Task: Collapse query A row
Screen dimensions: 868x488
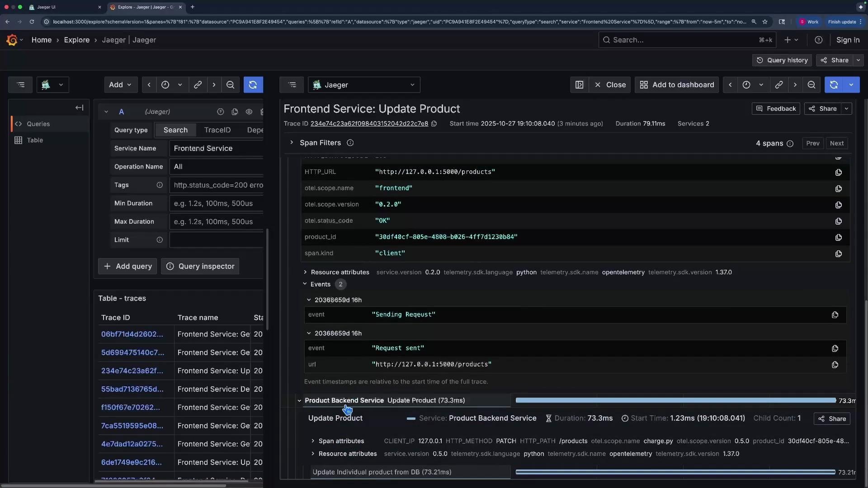Action: tap(106, 112)
